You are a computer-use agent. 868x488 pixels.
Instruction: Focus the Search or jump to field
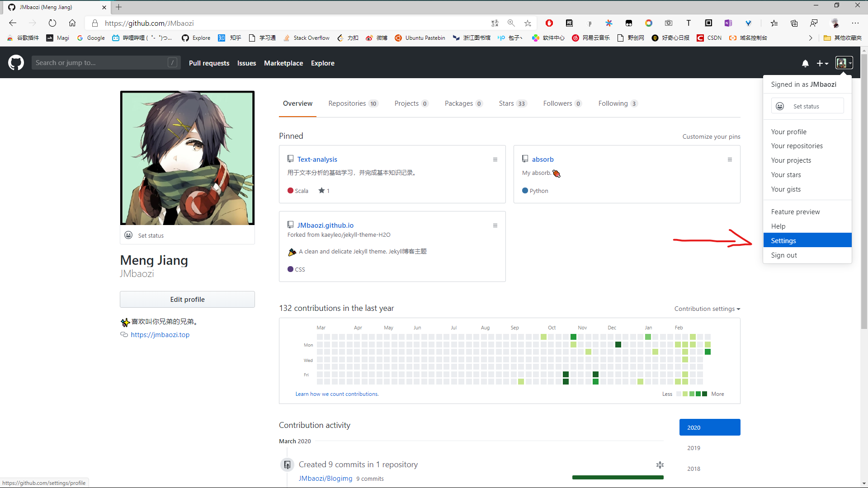point(102,63)
